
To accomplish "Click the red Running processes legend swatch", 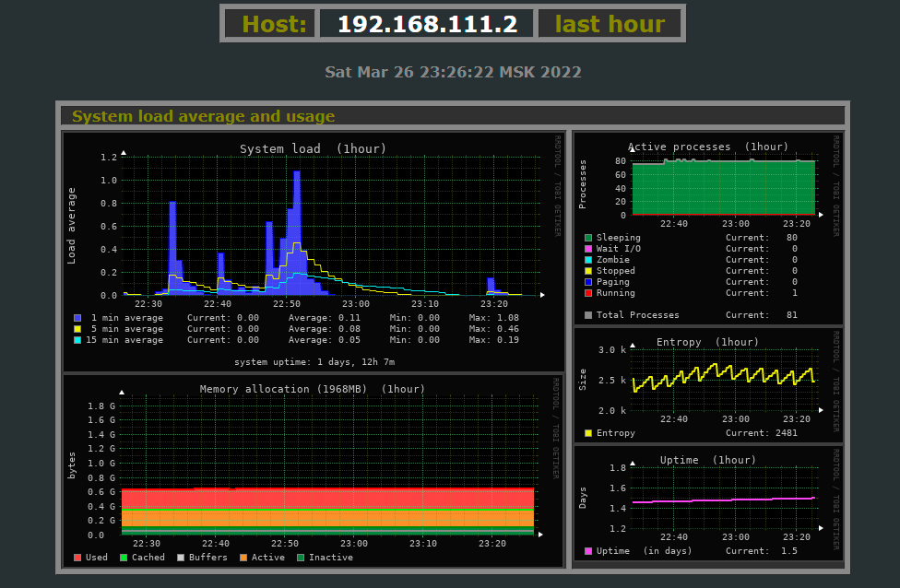I will pos(588,293).
